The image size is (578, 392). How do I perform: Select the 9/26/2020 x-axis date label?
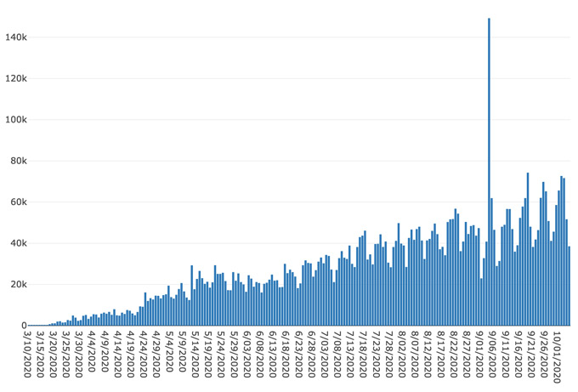pos(543,354)
